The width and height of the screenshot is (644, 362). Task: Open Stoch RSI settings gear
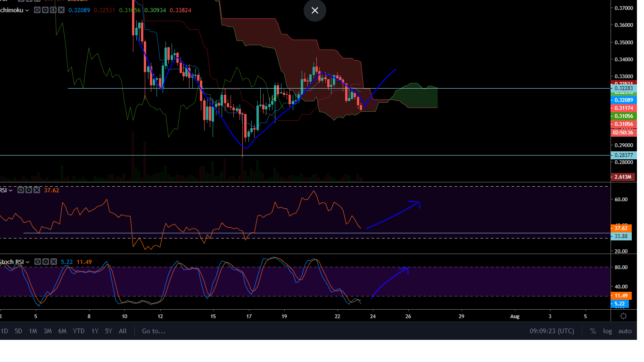pyautogui.click(x=45, y=262)
